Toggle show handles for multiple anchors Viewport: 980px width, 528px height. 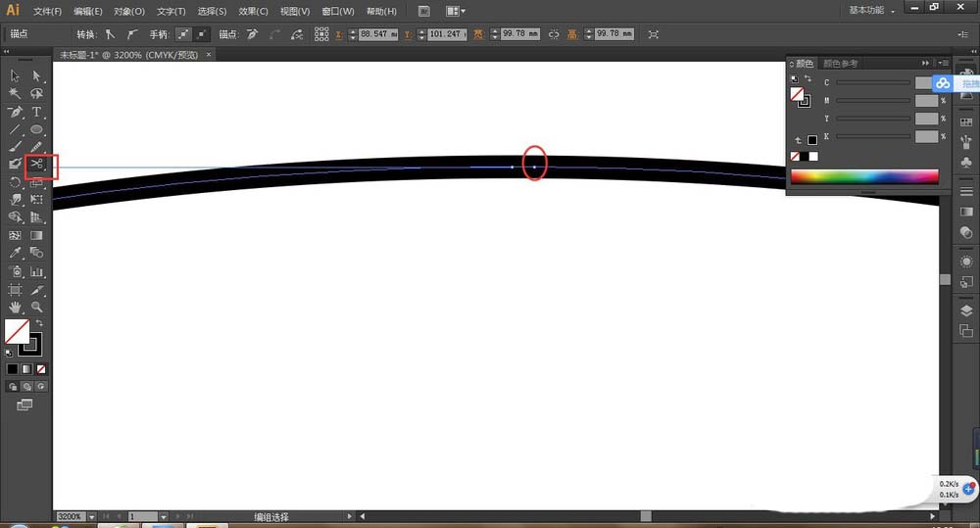[x=183, y=34]
